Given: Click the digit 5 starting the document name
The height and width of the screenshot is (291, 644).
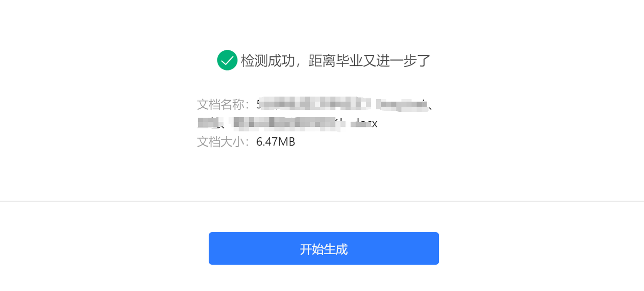Looking at the screenshot, I should pos(259,104).
